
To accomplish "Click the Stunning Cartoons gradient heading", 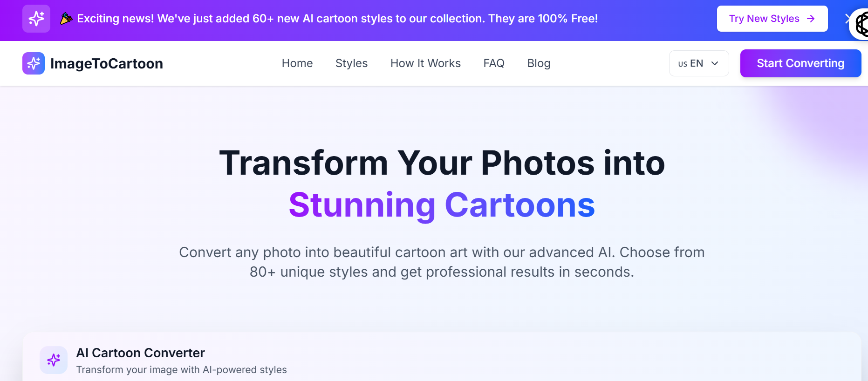I will pyautogui.click(x=442, y=205).
